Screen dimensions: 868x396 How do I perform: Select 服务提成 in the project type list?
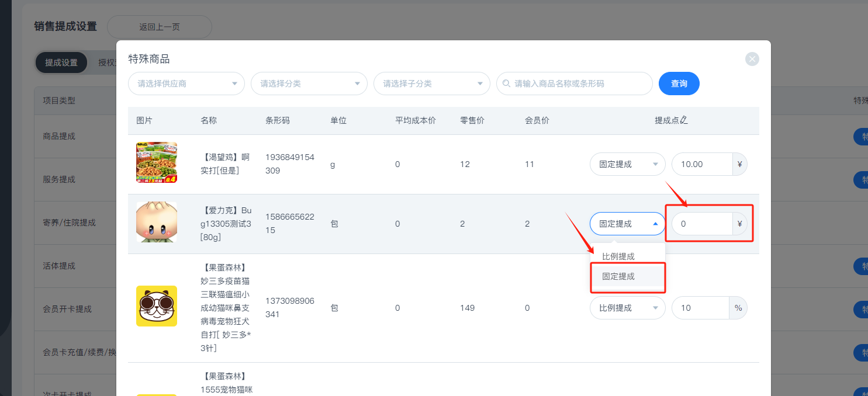pyautogui.click(x=59, y=179)
